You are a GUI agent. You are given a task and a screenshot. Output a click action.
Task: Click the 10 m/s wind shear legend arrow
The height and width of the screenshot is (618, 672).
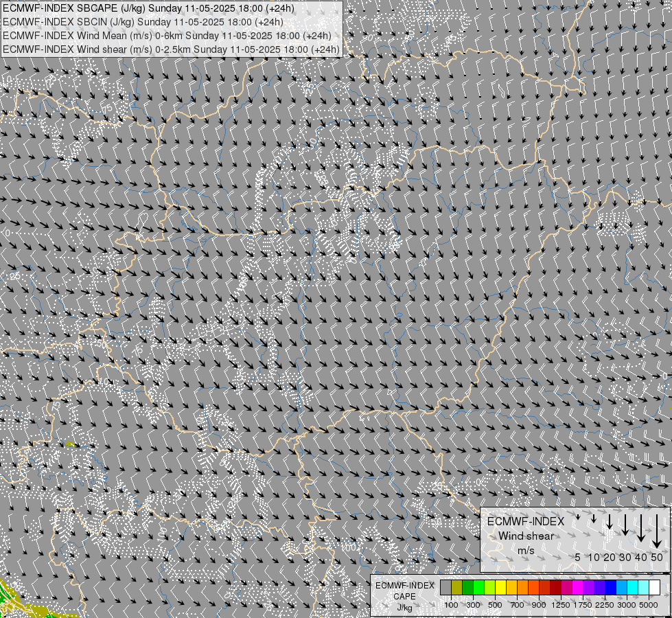tap(594, 518)
